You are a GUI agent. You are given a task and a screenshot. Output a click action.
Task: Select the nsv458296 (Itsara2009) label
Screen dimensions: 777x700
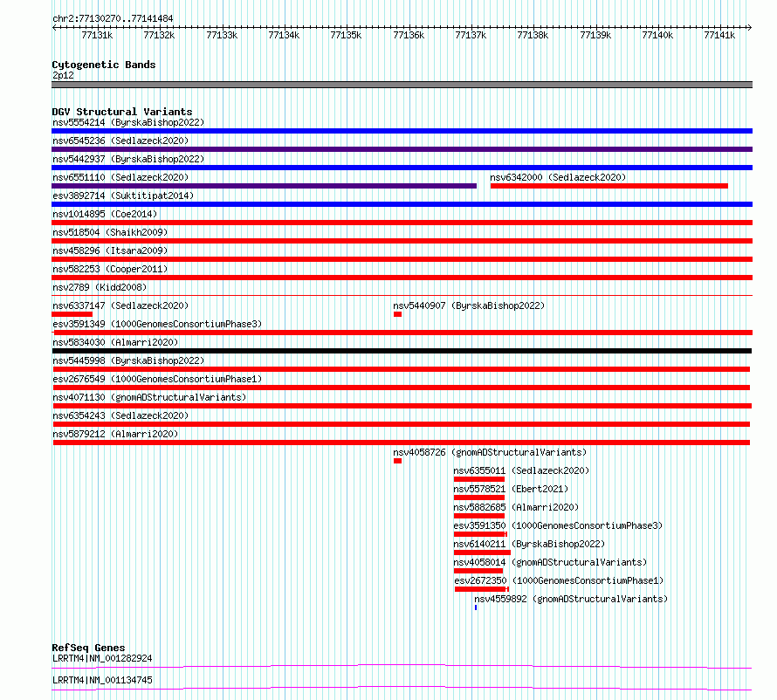click(110, 250)
